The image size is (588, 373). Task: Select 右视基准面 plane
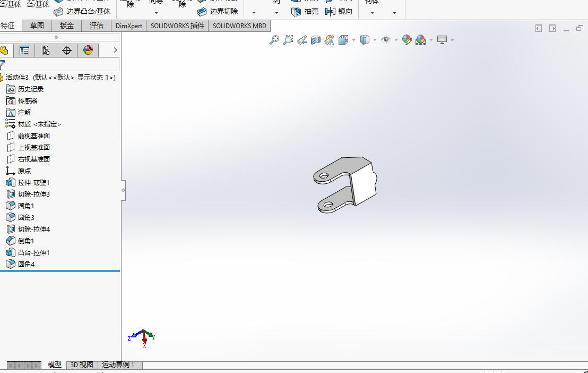[28, 159]
